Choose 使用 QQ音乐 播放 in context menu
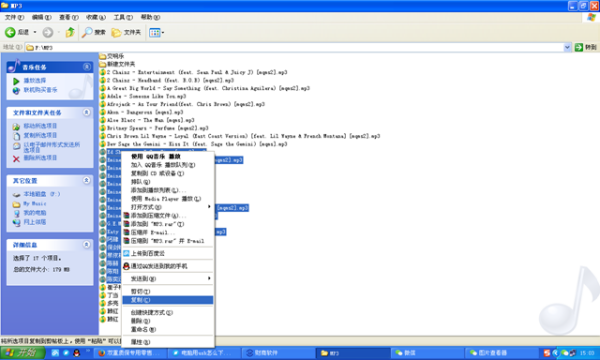 point(168,156)
